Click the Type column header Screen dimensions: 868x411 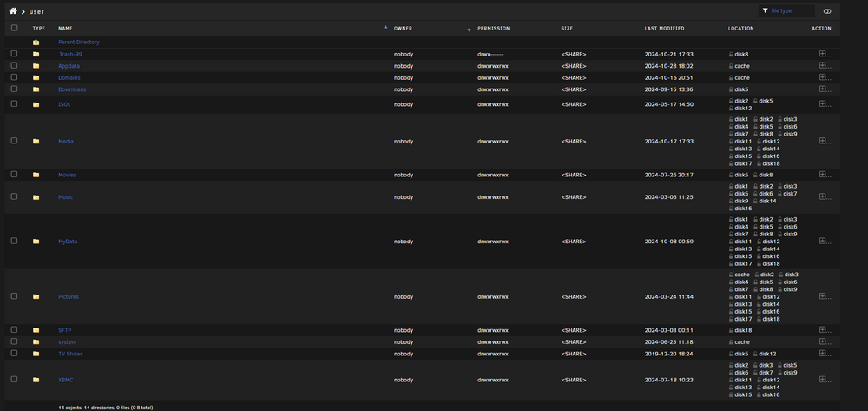(39, 29)
